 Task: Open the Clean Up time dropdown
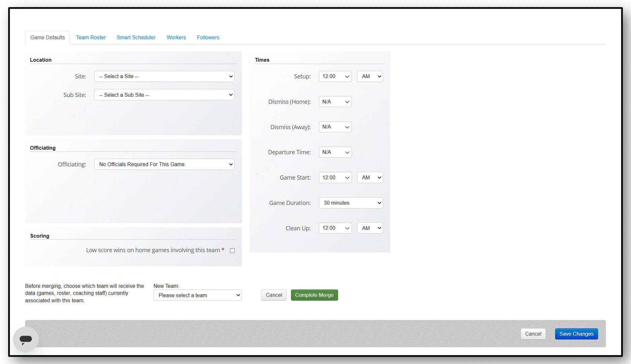point(335,228)
